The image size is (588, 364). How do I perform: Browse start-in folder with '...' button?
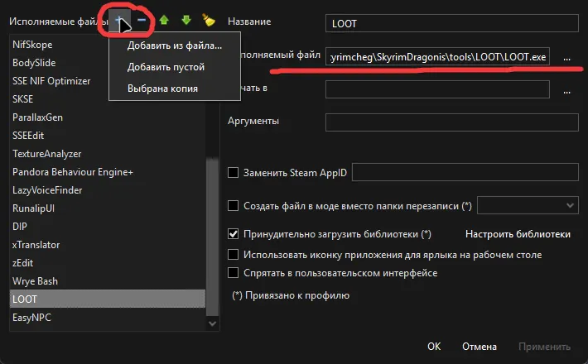[566, 90]
